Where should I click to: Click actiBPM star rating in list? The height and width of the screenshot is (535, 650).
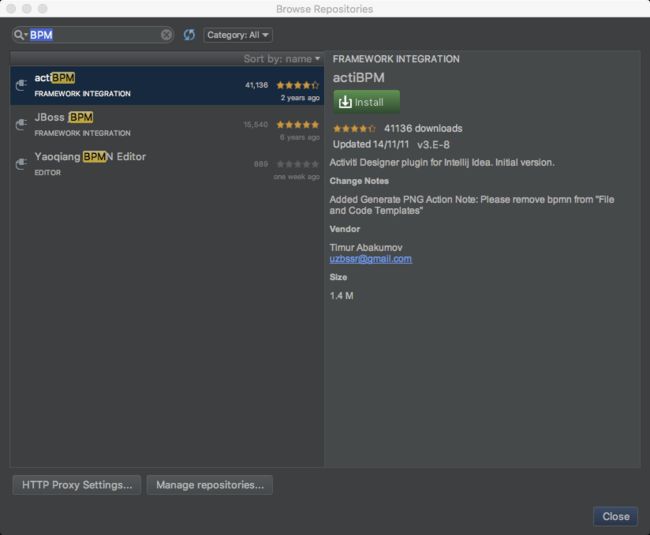(298, 85)
